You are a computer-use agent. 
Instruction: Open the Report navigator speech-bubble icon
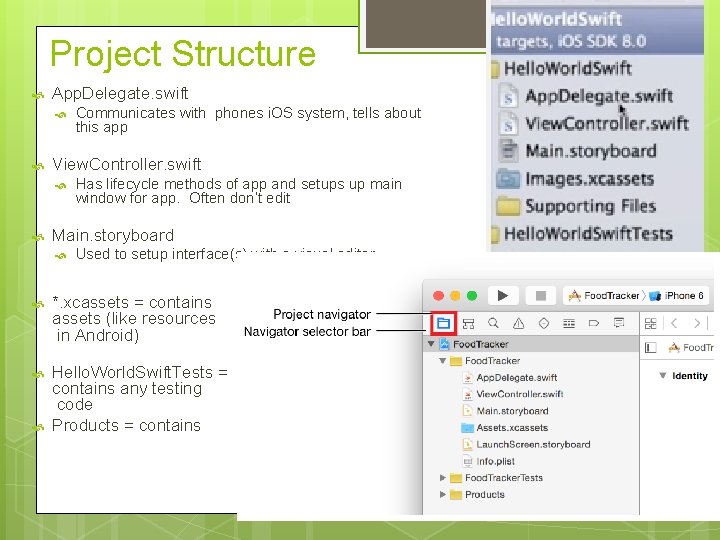[619, 323]
